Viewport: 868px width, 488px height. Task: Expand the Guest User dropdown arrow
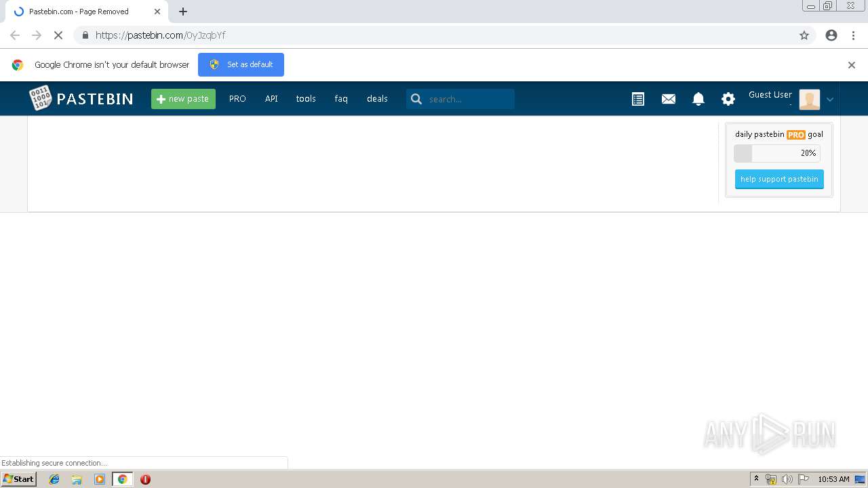point(830,100)
